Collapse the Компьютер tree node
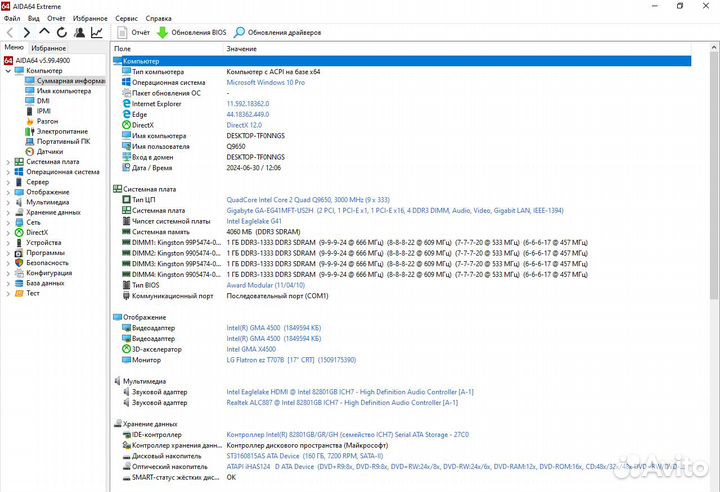The width and height of the screenshot is (720, 492). pos(9,70)
